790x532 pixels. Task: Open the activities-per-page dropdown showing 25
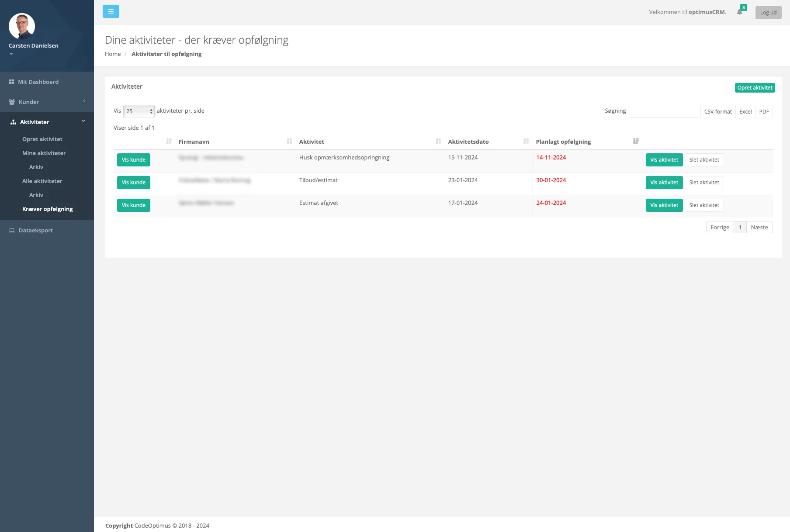(x=139, y=111)
